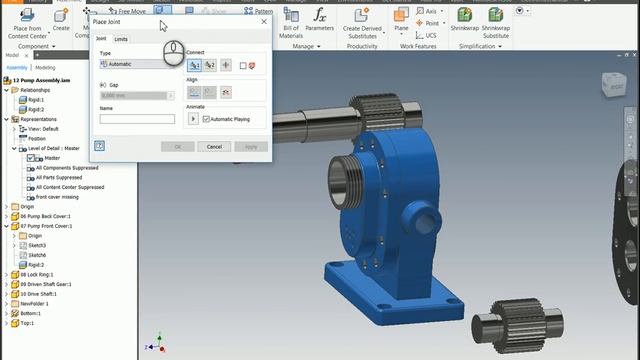
Task: Click the third Connect button beside origin 2
Action: pos(226,65)
